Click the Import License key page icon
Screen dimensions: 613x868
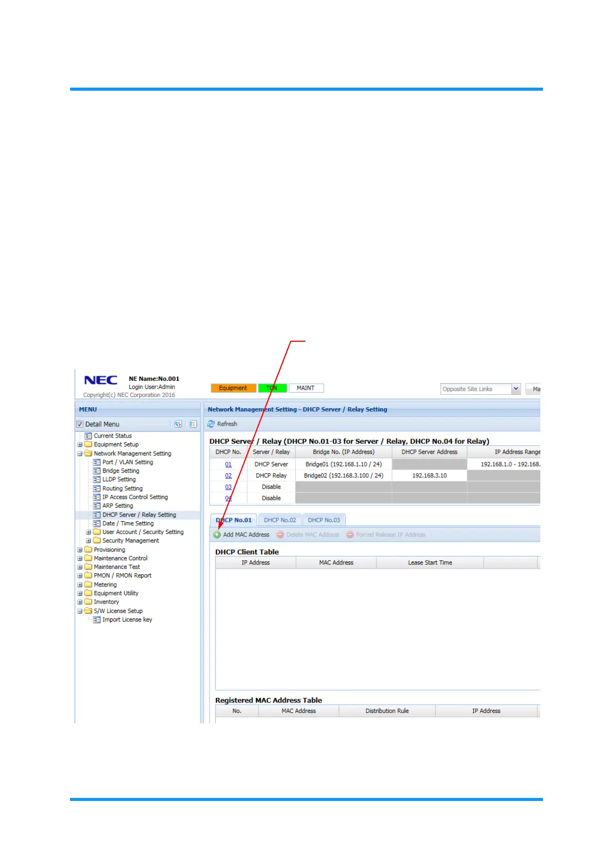[96, 620]
